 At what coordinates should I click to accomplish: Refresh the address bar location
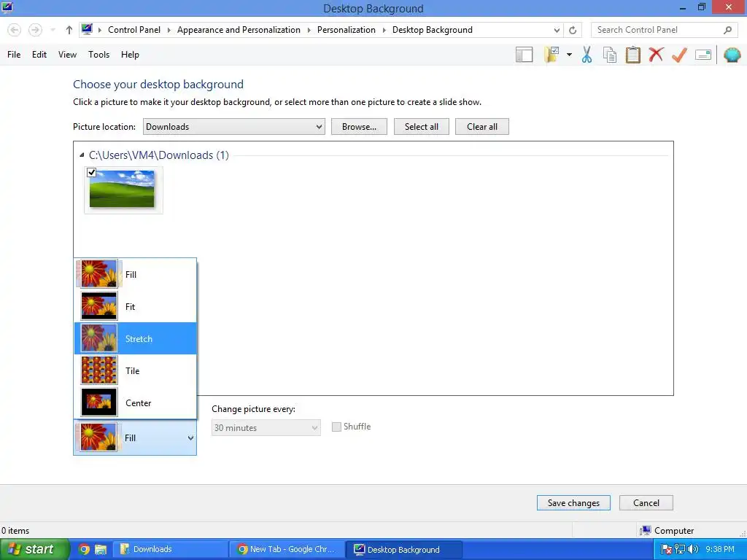tap(573, 30)
